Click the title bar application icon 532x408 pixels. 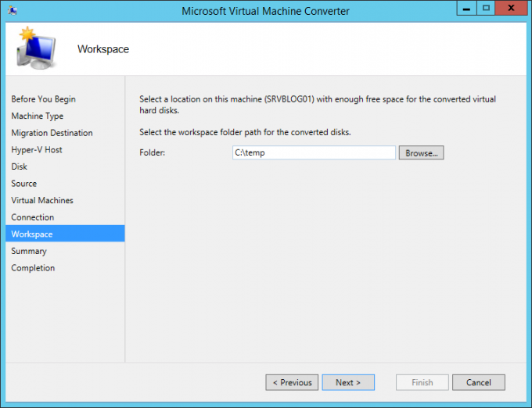(13, 11)
